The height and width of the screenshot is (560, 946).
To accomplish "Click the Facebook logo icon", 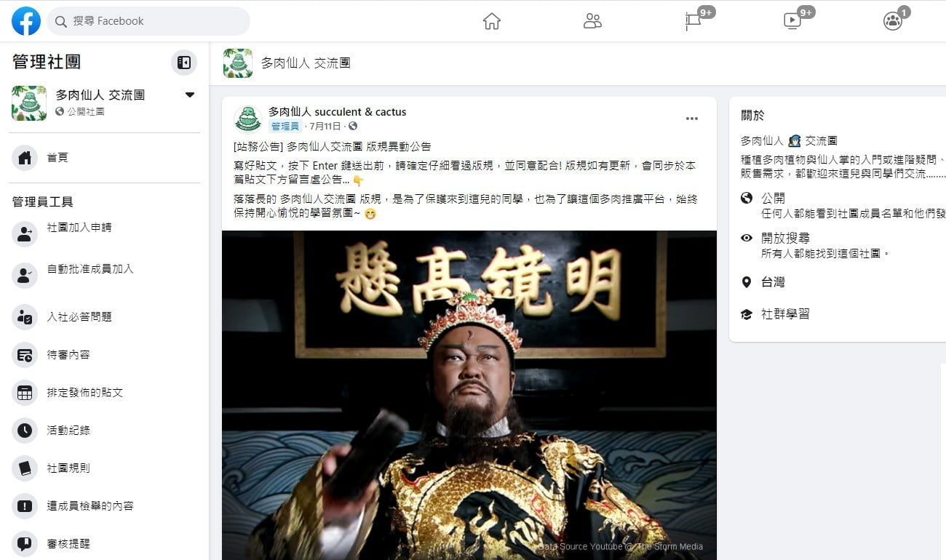I will (26, 21).
